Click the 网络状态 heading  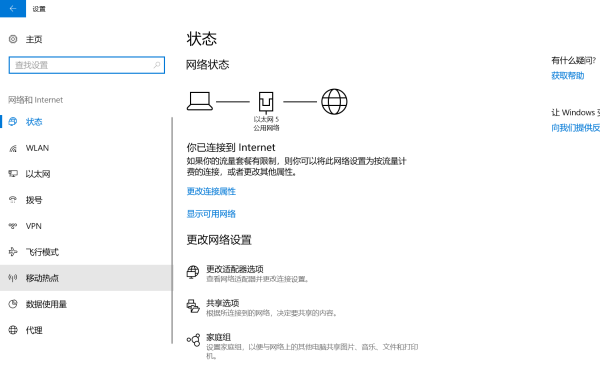tap(207, 65)
